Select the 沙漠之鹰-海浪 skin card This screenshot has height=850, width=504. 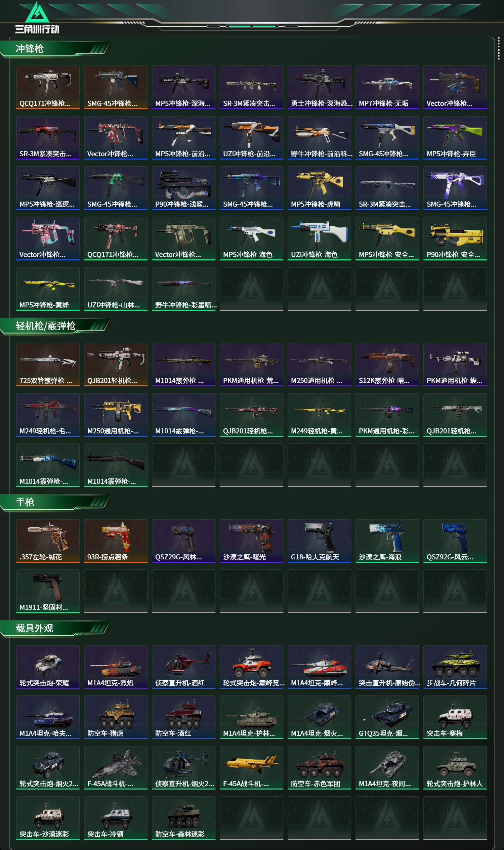coord(387,541)
